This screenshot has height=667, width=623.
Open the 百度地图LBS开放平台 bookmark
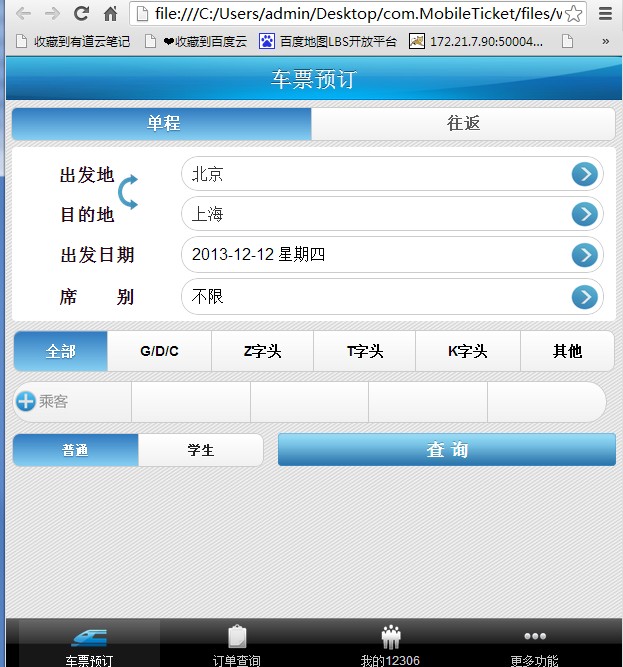pos(328,41)
